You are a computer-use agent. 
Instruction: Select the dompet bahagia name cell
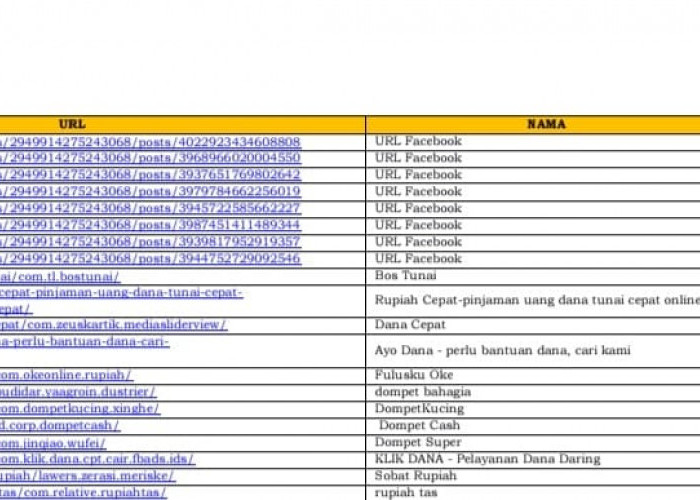pyautogui.click(x=533, y=392)
